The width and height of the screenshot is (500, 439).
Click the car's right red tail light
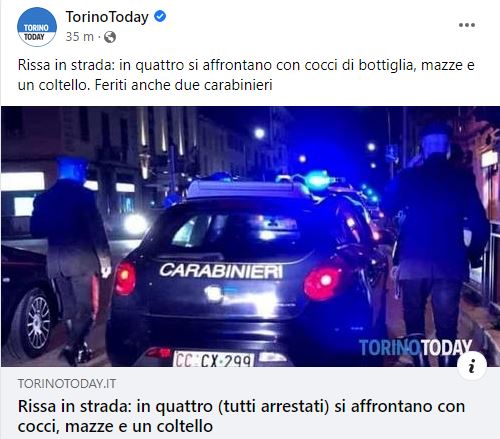click(x=323, y=283)
